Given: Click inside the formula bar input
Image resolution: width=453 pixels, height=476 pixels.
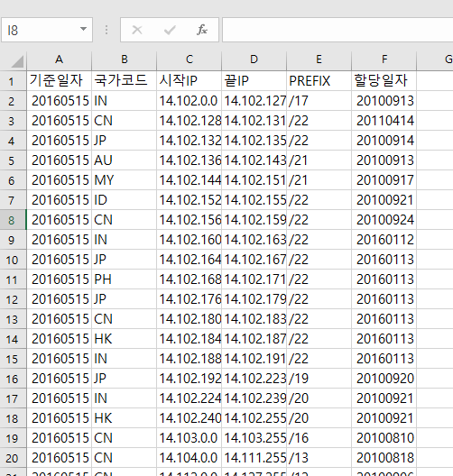Looking at the screenshot, I should point(337,30).
